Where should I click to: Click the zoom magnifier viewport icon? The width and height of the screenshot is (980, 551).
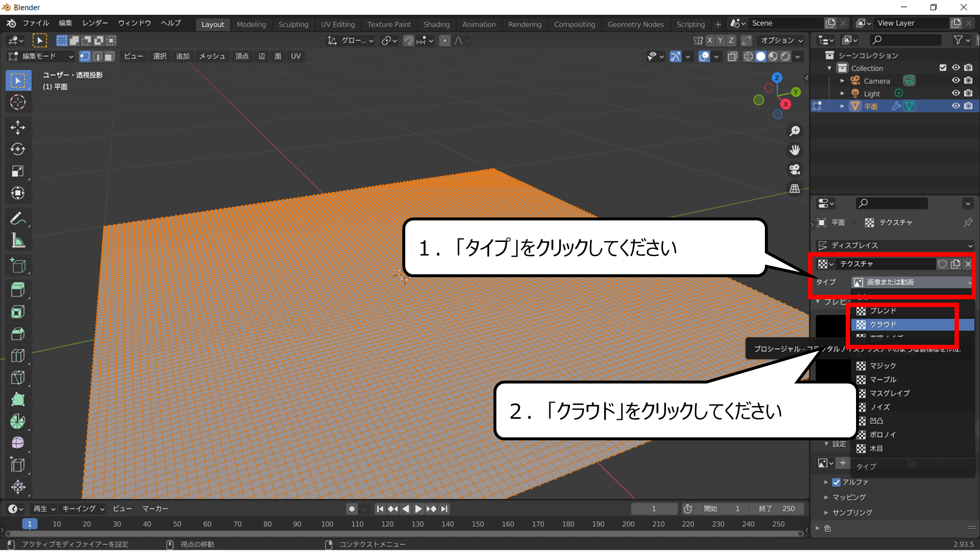pos(795,131)
